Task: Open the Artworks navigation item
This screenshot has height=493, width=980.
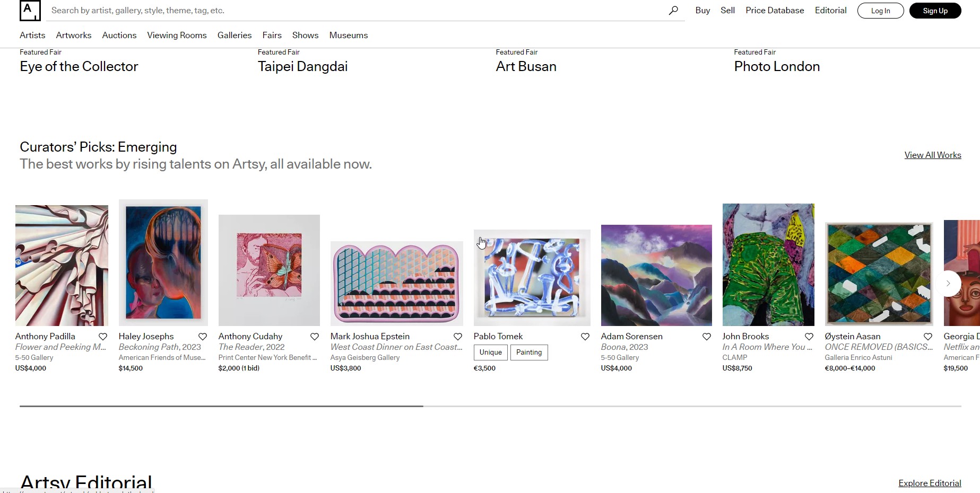Action: (x=74, y=35)
